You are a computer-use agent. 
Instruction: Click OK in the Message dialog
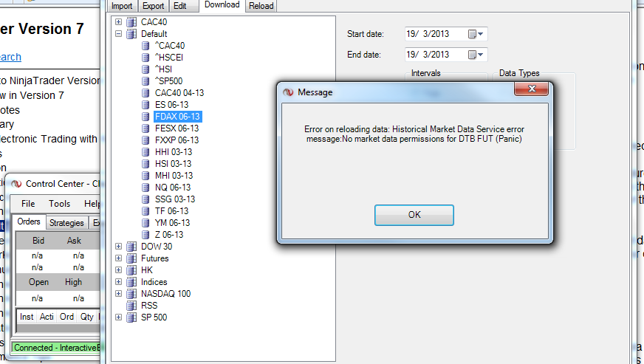coord(414,215)
